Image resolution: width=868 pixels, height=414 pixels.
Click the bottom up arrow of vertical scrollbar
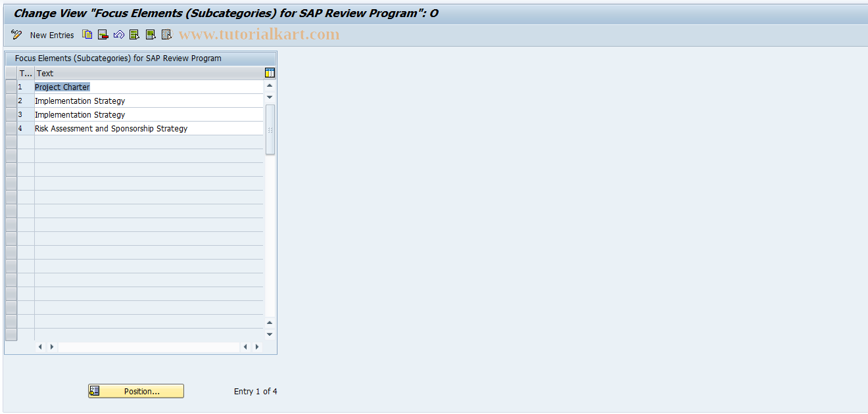(270, 323)
